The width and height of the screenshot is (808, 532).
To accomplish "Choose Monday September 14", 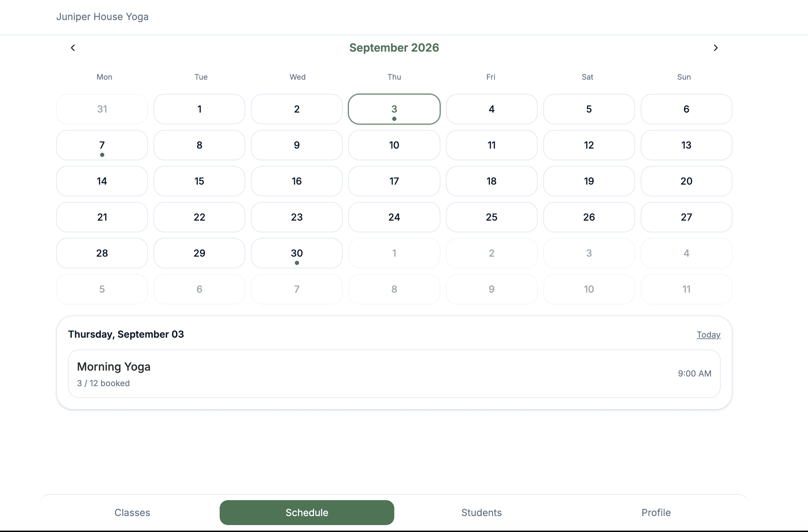I will (x=102, y=181).
